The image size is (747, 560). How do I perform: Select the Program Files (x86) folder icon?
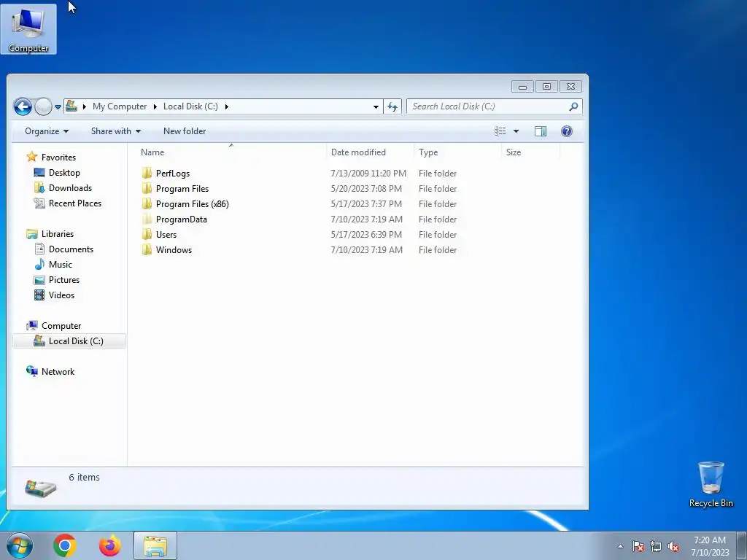147,204
